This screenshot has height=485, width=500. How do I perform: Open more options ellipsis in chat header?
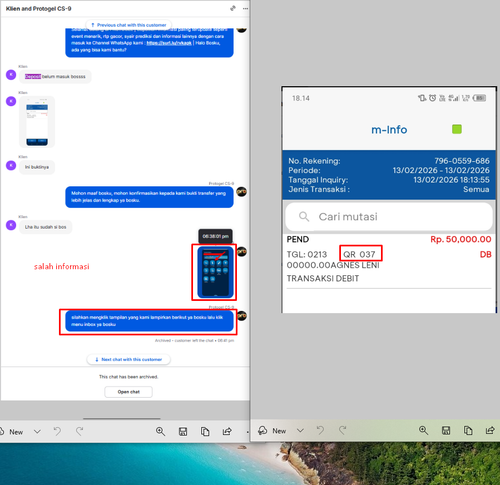click(x=245, y=8)
